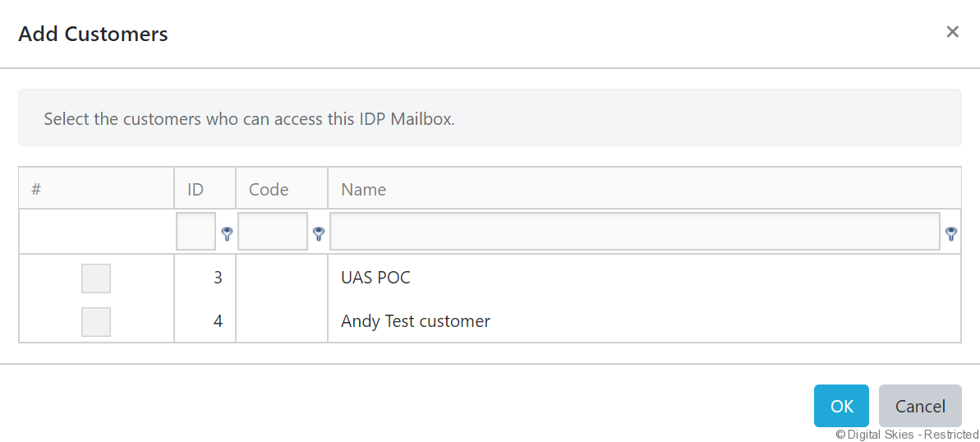Tick the checkbox for UAS POC
This screenshot has width=980, height=442.
(96, 279)
